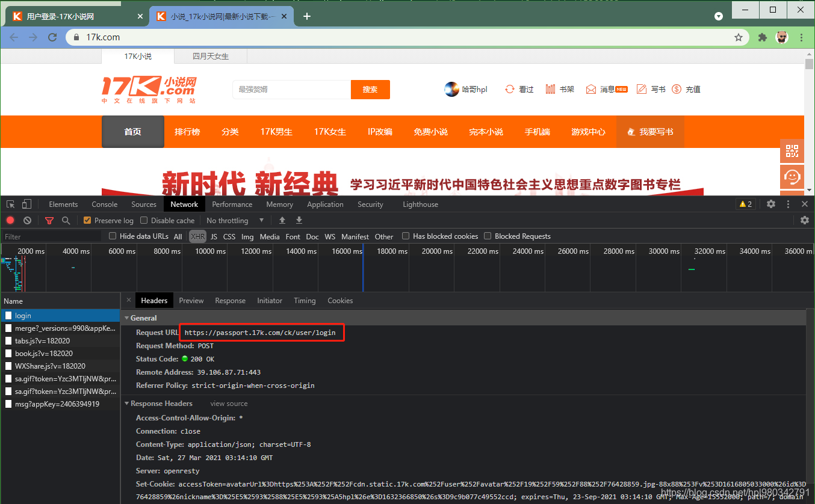Stop recording the network log

(10, 221)
